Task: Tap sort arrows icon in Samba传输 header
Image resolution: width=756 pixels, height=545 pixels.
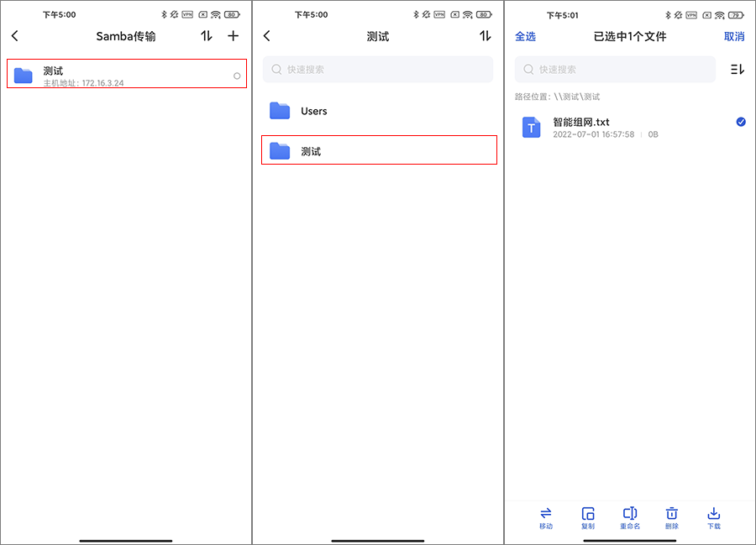Action: pyautogui.click(x=207, y=36)
